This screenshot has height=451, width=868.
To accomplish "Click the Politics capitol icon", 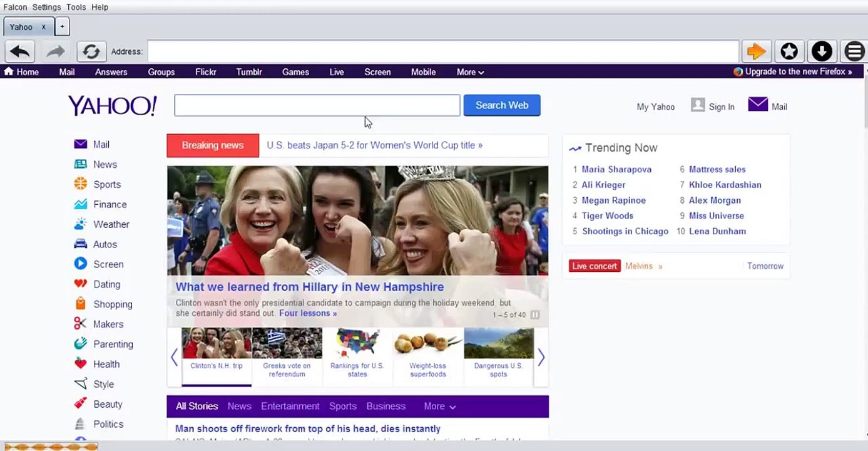I will click(x=80, y=423).
